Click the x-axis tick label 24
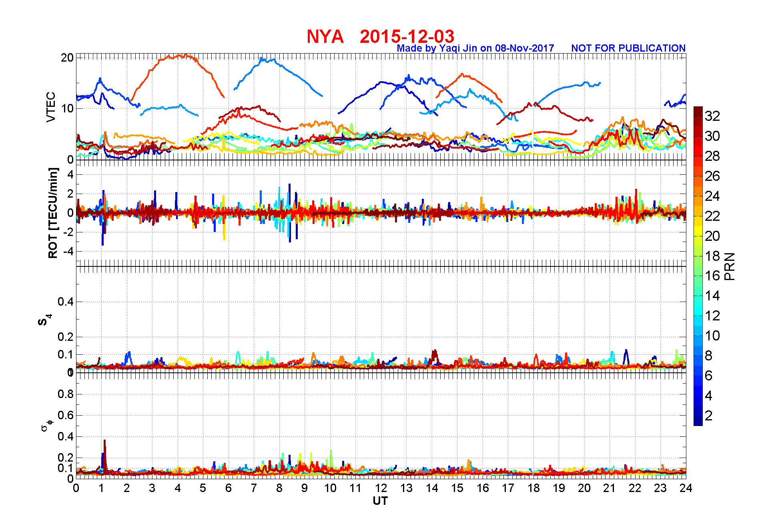Image resolution: width=762 pixels, height=532 pixels. click(686, 488)
